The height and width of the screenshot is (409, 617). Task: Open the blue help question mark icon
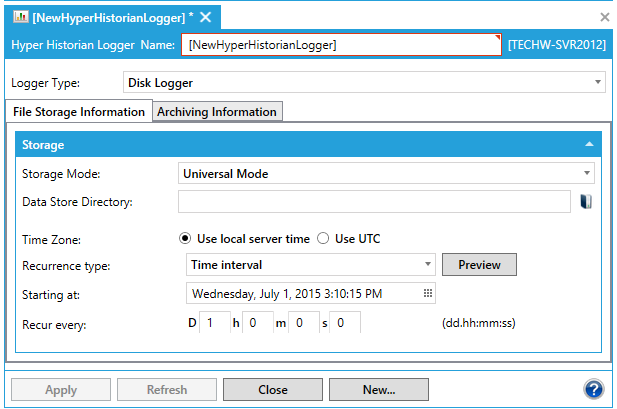[594, 389]
